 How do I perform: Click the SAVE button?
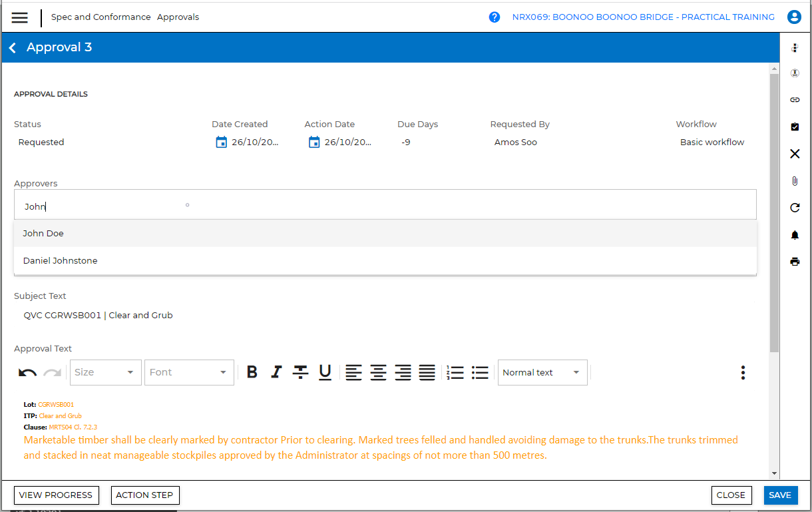pyautogui.click(x=780, y=495)
